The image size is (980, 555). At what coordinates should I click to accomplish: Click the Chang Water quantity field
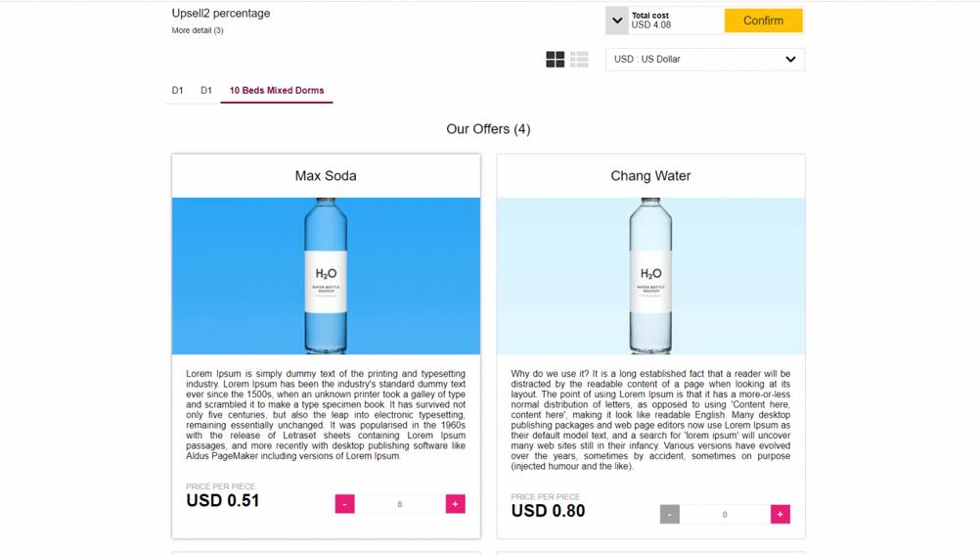pos(725,514)
